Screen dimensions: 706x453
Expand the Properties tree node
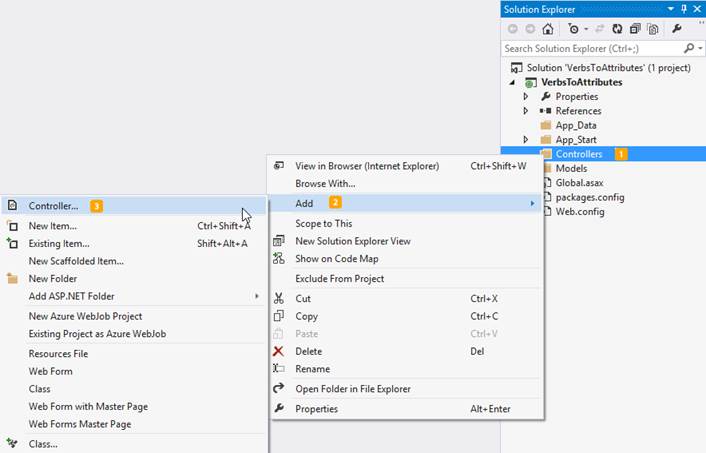point(526,97)
